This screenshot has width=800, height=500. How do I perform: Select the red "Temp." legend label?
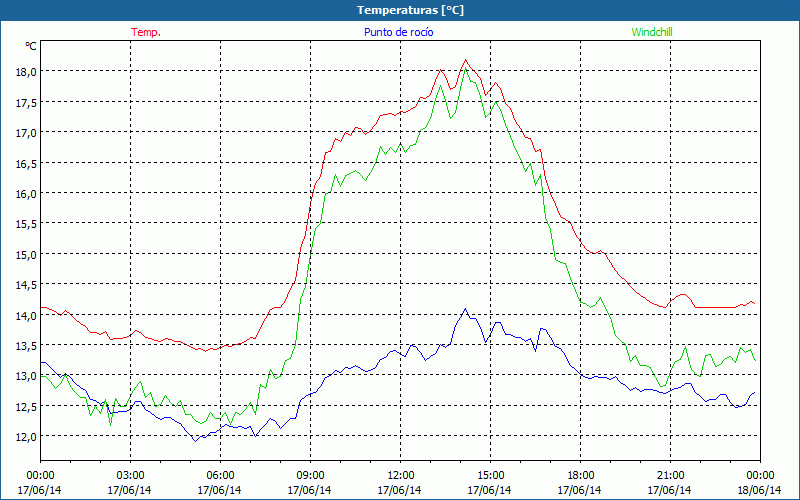[x=146, y=32]
